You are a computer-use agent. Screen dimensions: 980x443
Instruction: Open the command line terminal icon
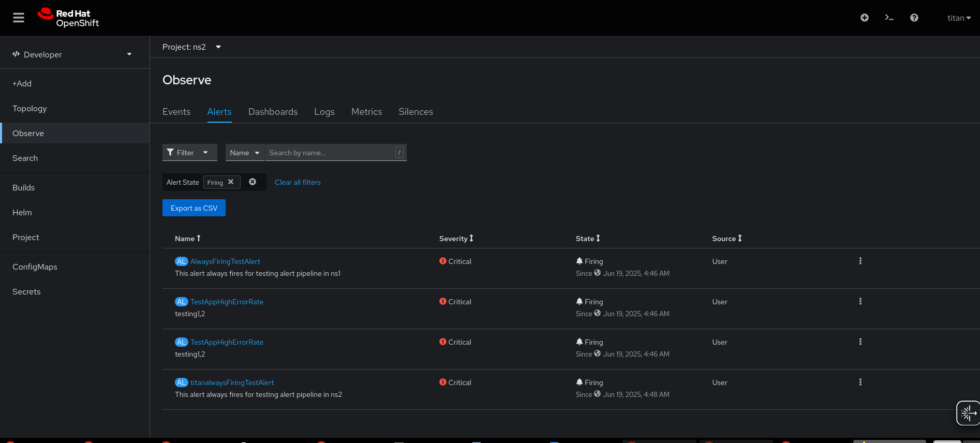tap(889, 18)
